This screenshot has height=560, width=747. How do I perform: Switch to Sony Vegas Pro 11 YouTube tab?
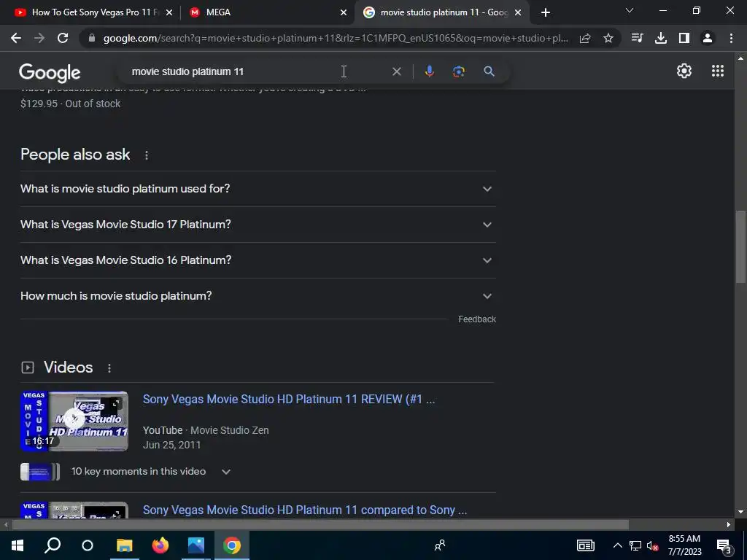coord(93,12)
